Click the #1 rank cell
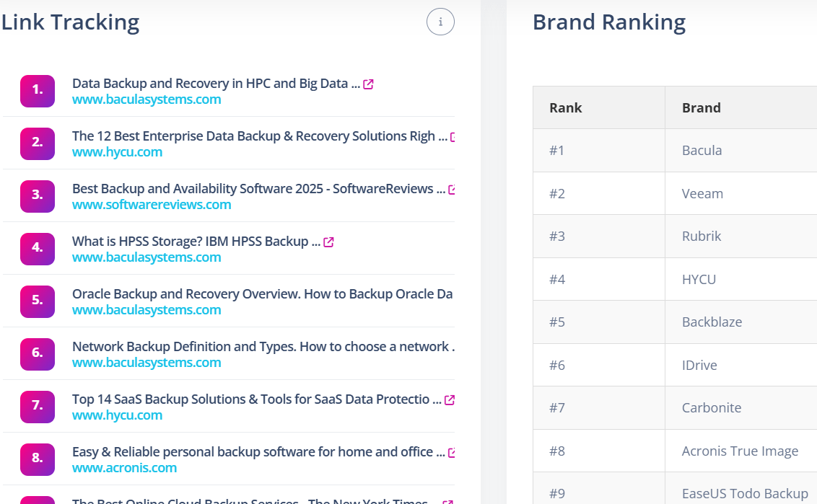 pyautogui.click(x=599, y=151)
